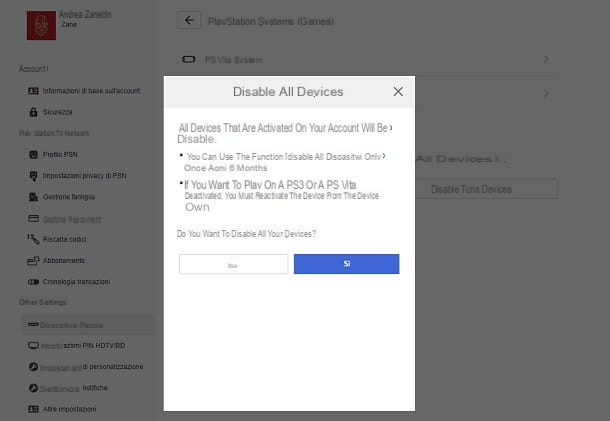Viewport: 610px width, 421px height.
Task: Click the account info card icon
Action: pos(33,91)
